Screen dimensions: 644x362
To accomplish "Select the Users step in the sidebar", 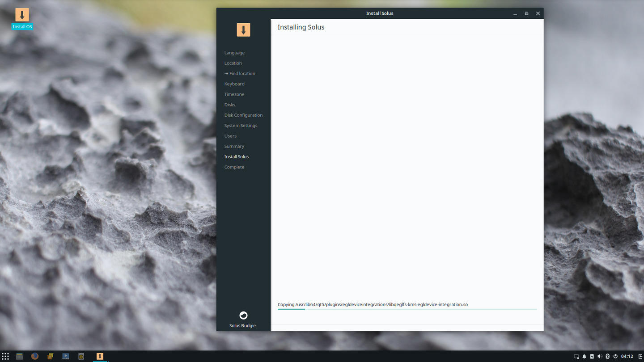I will tap(230, 136).
